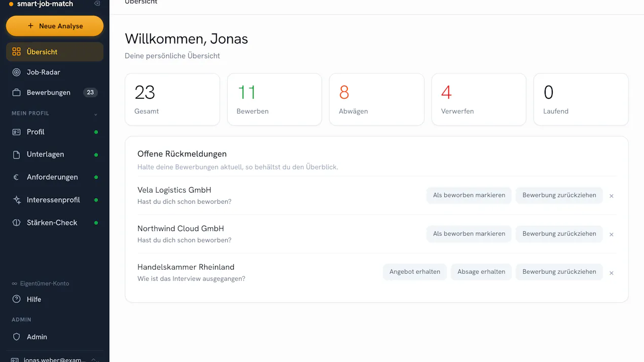The image size is (644, 362).
Task: Open the Interessenprofil sparkle icon
Action: coord(17,200)
